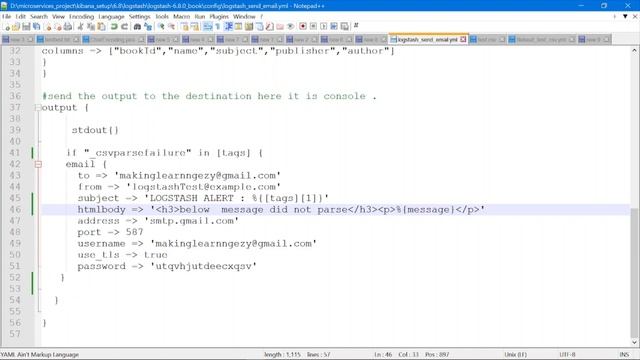Click the Print toolbar icon

(68, 27)
